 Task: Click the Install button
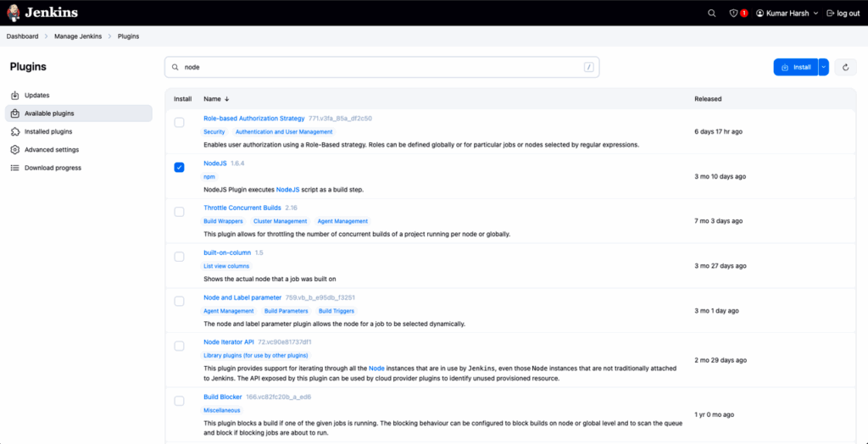[x=795, y=67]
